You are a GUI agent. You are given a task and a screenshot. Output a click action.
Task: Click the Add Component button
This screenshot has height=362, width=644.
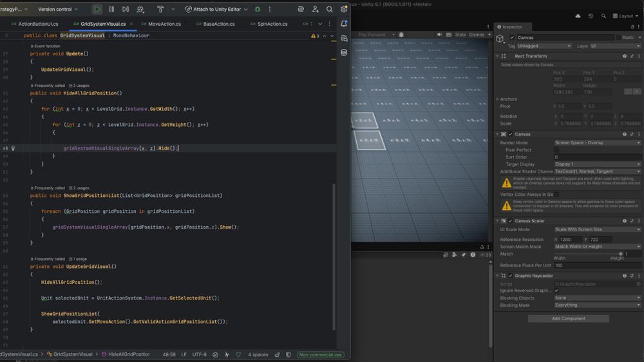pyautogui.click(x=568, y=318)
